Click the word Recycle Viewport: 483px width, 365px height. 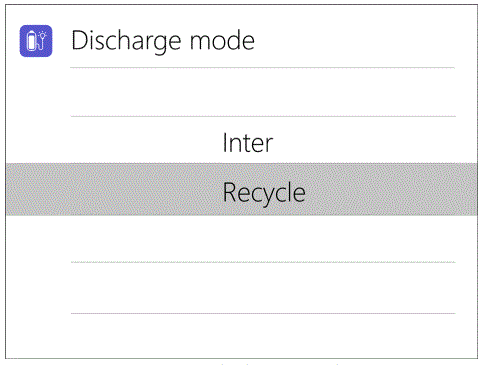pyautogui.click(x=264, y=192)
